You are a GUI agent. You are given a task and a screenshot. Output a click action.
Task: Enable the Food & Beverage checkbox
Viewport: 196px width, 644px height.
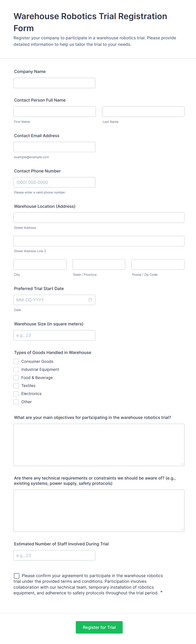click(16, 378)
